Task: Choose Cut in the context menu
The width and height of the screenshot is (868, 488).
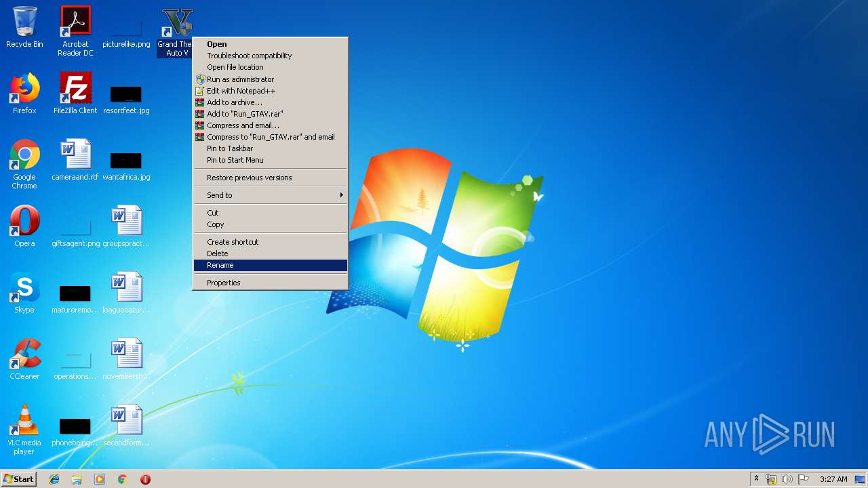Action: click(x=271, y=213)
